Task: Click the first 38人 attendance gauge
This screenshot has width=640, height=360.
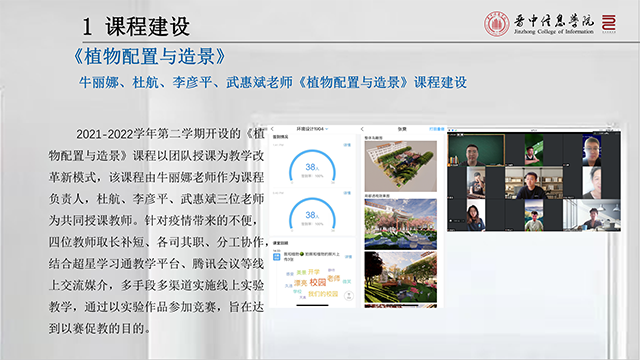Action: pyautogui.click(x=312, y=167)
